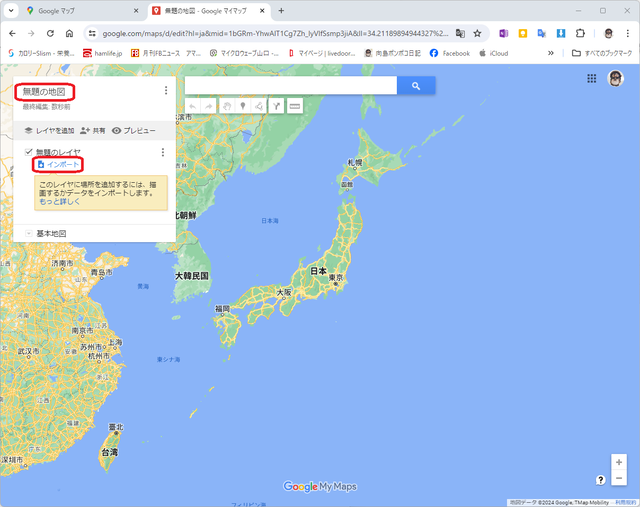The image size is (640, 507).
Task: Open the layer options three-dot menu
Action: click(163, 152)
